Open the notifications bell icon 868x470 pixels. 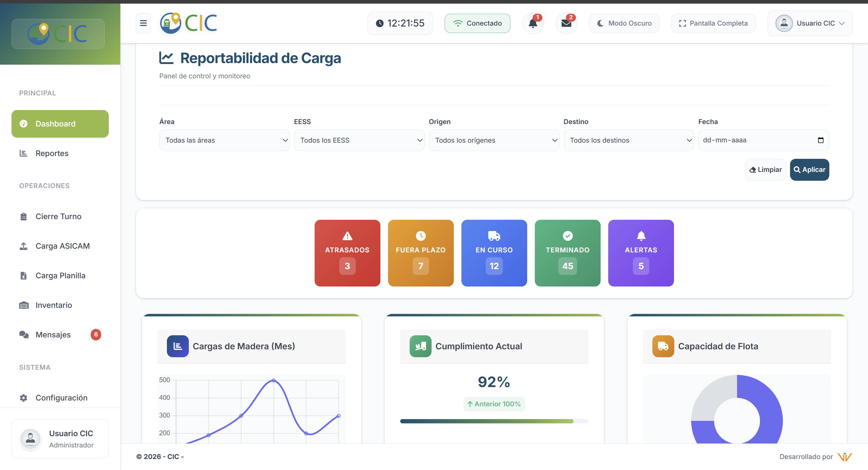533,23
